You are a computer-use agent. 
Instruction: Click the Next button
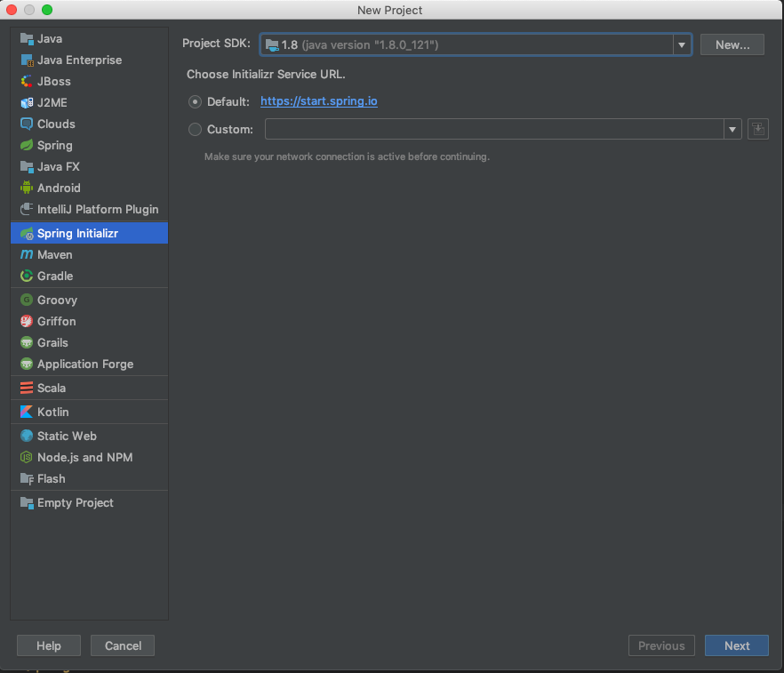click(x=737, y=645)
